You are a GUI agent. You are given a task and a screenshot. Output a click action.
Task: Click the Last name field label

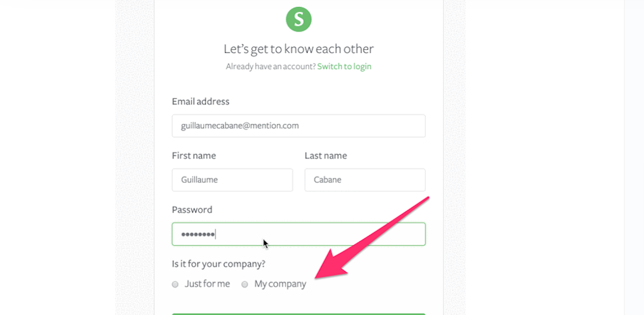point(326,155)
